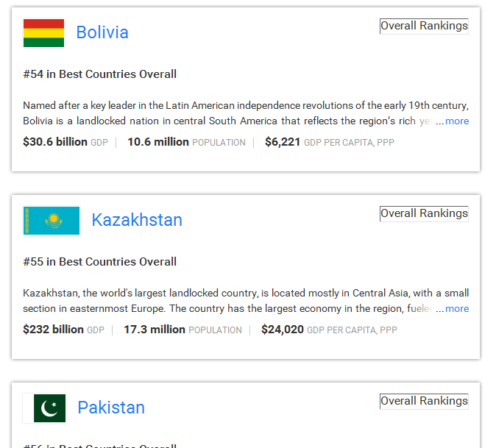Click Bolivia's $6,221 GDP per capita figure
Viewport: 496px width, 448px height.
coord(283,142)
